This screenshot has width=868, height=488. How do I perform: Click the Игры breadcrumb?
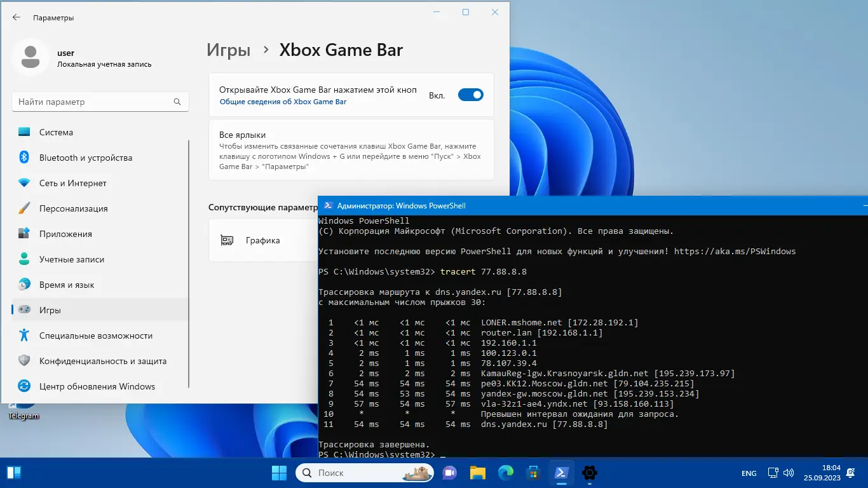(228, 50)
